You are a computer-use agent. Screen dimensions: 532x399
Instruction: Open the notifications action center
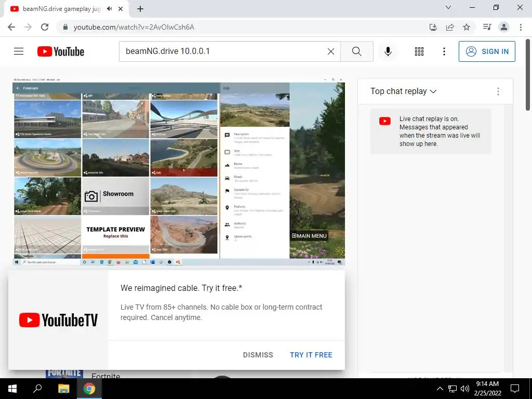[515, 389]
